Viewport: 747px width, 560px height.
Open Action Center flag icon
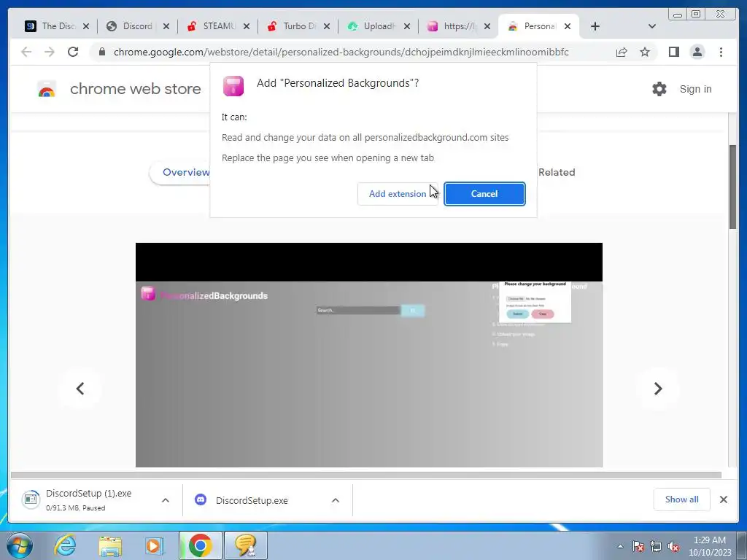(638, 546)
